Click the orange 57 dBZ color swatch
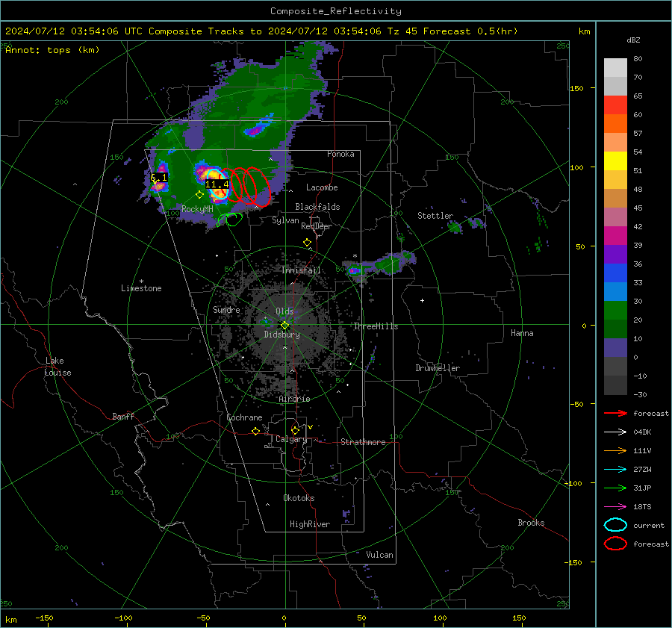Screen dimensions: 672x628 tap(615, 123)
